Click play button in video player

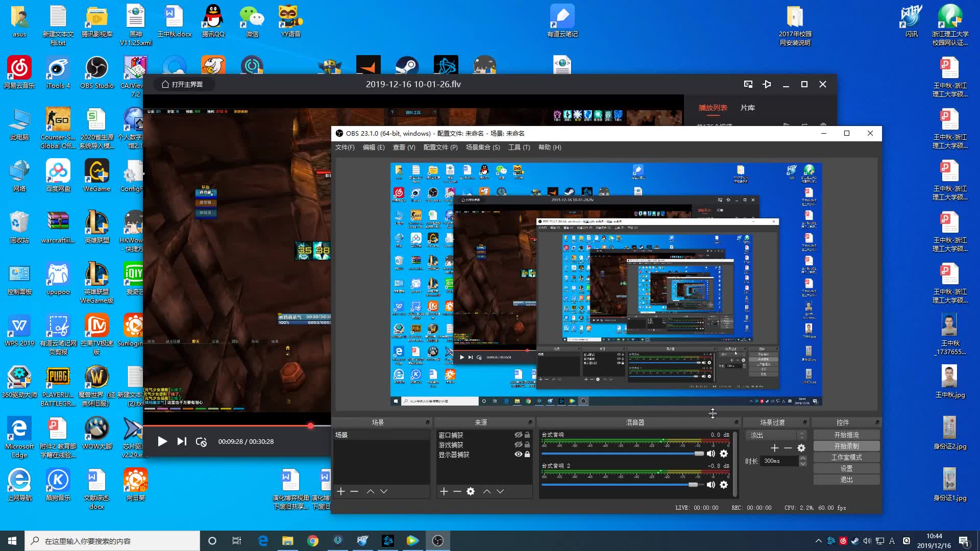tap(162, 441)
